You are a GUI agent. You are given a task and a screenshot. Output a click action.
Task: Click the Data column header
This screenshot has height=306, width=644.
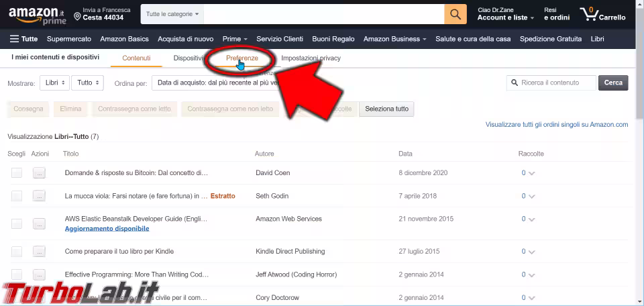tap(405, 154)
